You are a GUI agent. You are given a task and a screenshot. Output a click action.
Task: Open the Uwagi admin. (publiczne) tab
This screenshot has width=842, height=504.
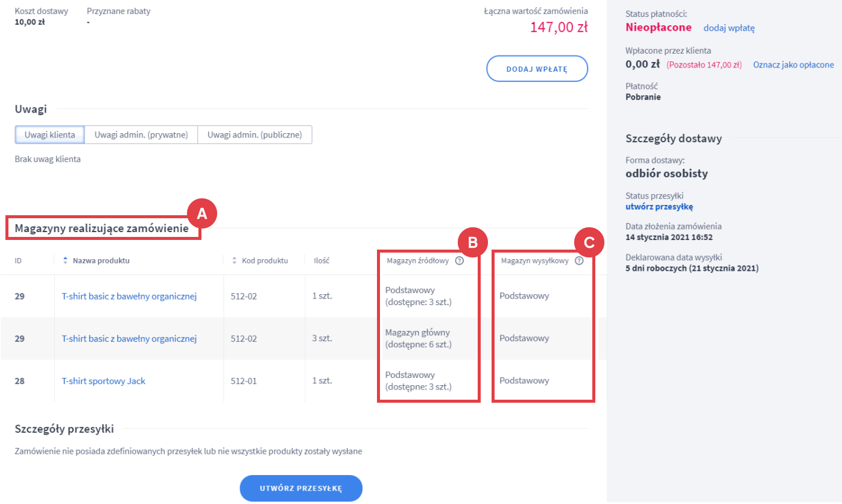(255, 134)
